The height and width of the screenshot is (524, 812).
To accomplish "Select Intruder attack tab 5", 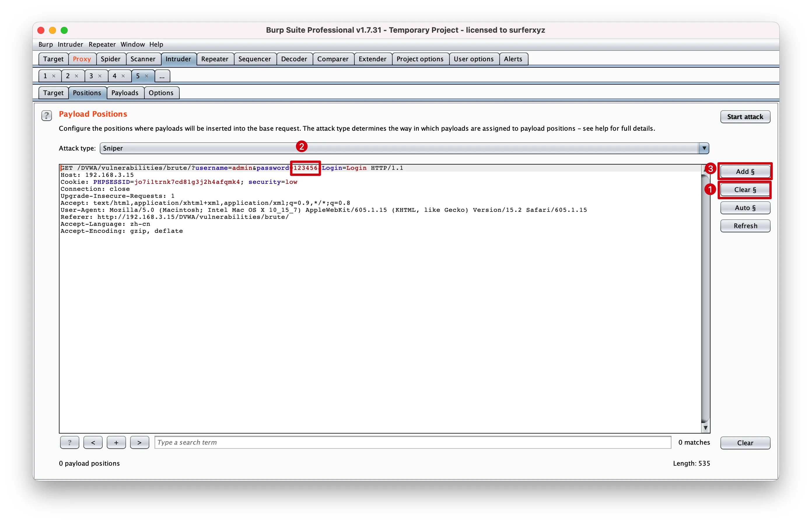I will click(x=138, y=76).
